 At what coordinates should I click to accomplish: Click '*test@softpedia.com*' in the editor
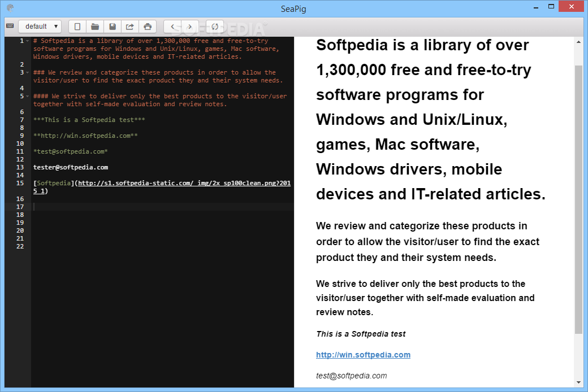71,152
